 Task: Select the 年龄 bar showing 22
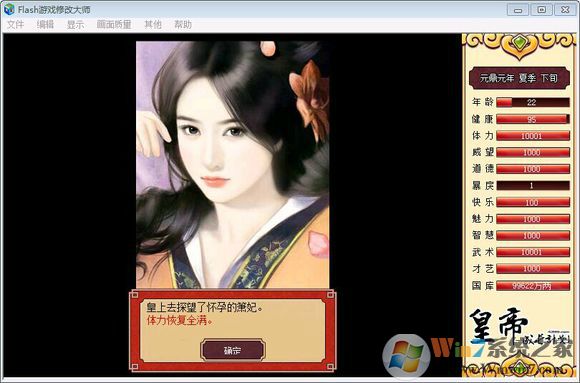[x=533, y=103]
